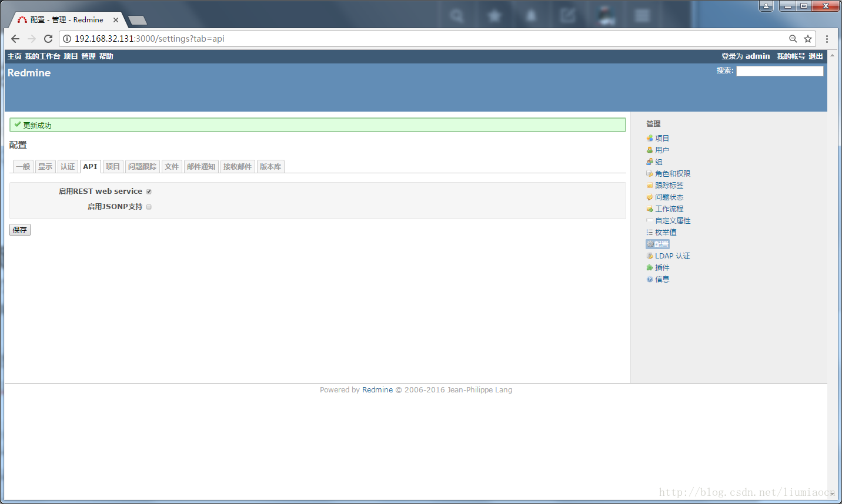Click the browser back arrow
Screen dimensions: 842x504
(15, 39)
